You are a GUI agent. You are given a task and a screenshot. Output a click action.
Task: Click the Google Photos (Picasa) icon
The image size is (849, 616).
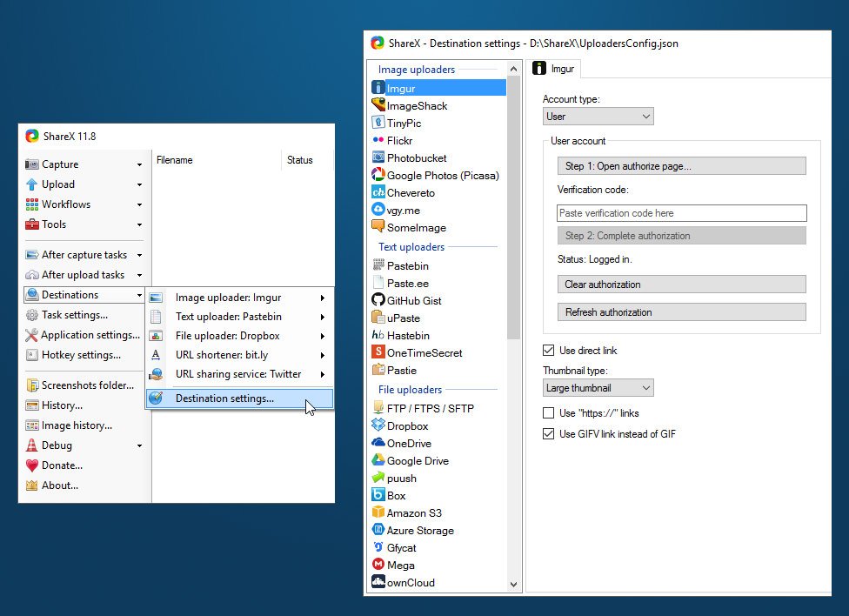[x=378, y=175]
